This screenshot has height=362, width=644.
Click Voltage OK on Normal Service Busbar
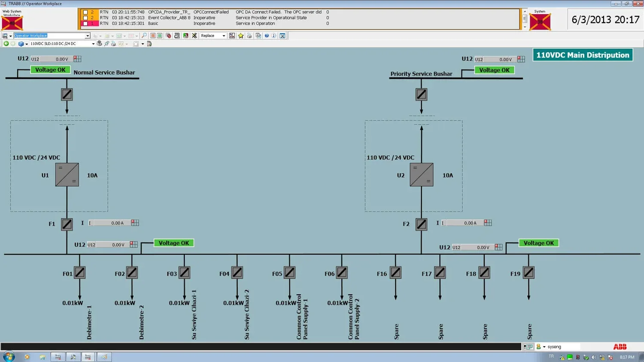pyautogui.click(x=50, y=70)
